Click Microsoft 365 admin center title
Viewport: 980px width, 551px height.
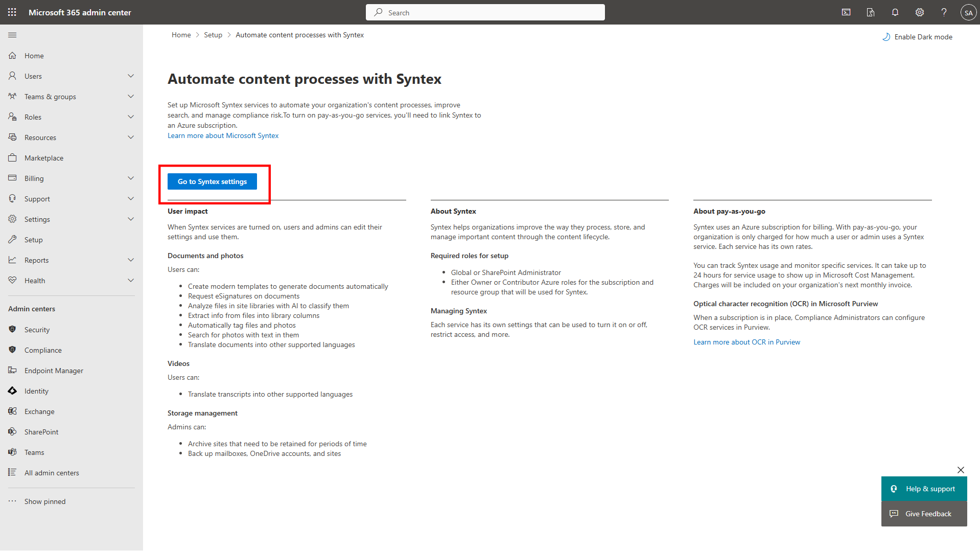[x=80, y=12]
